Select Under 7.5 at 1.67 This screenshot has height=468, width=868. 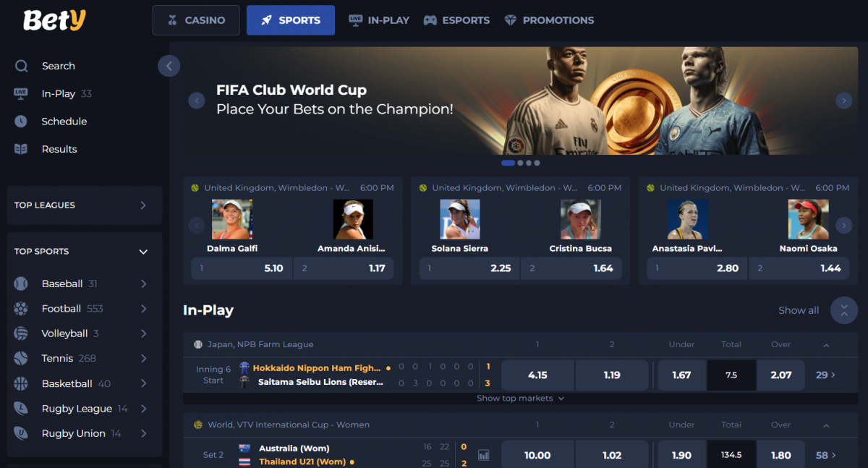(x=681, y=375)
